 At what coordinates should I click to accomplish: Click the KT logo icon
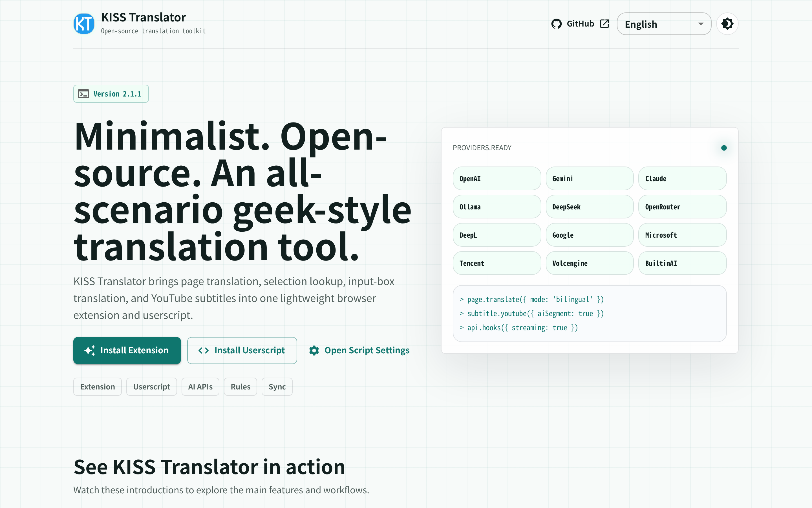(84, 24)
